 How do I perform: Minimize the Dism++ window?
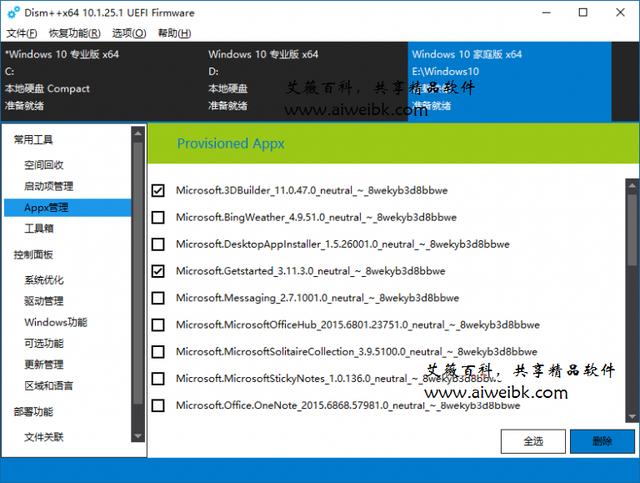pos(547,13)
